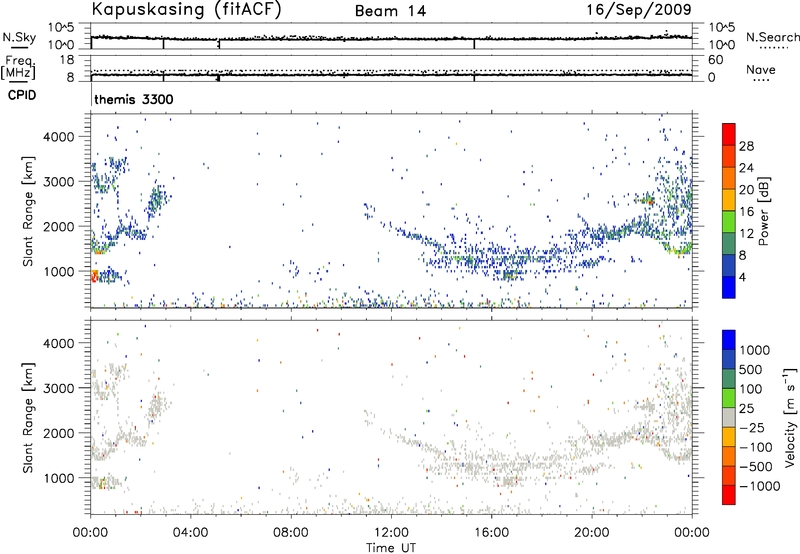The width and height of the screenshot is (800, 554).
Task: Select the Freq. [MHz] axis label
Action: point(18,68)
